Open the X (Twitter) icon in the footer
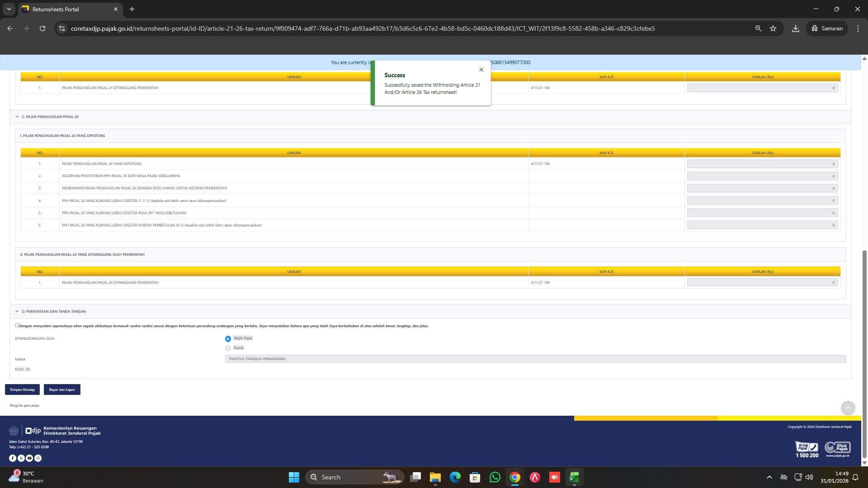 click(x=21, y=458)
